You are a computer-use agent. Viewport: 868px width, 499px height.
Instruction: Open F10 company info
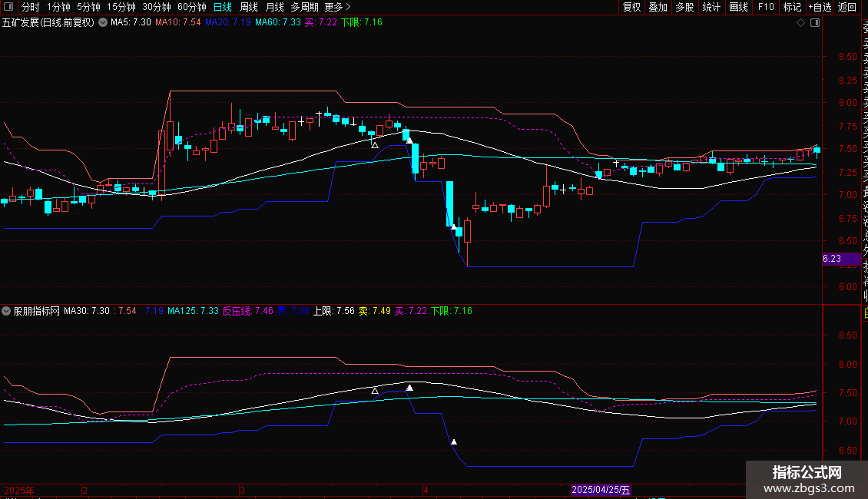[766, 7]
